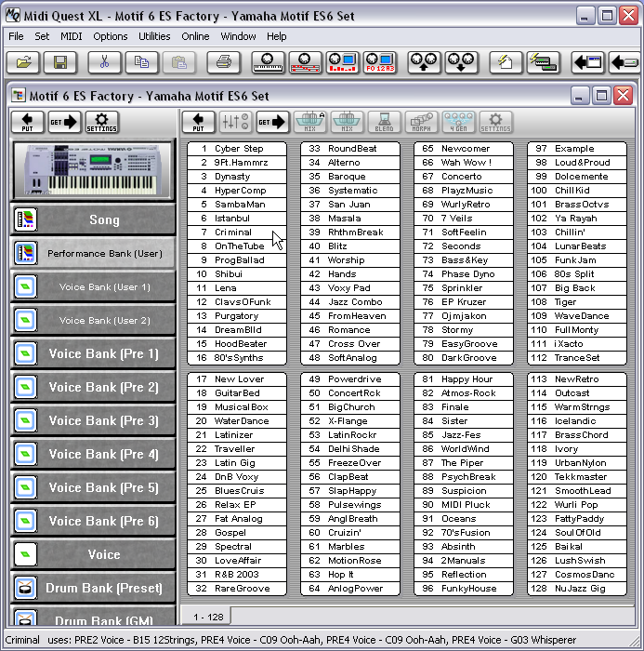Open the File menu
This screenshot has width=644, height=651.
[16, 36]
